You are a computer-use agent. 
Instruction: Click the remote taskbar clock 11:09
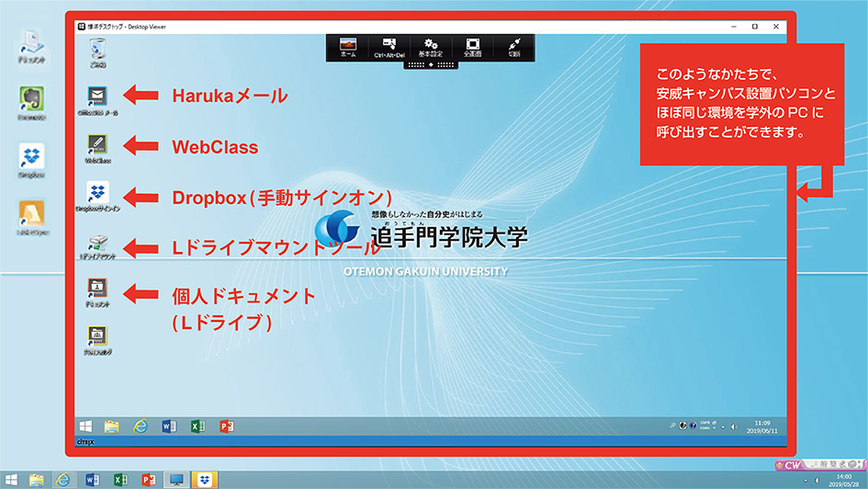pyautogui.click(x=762, y=426)
